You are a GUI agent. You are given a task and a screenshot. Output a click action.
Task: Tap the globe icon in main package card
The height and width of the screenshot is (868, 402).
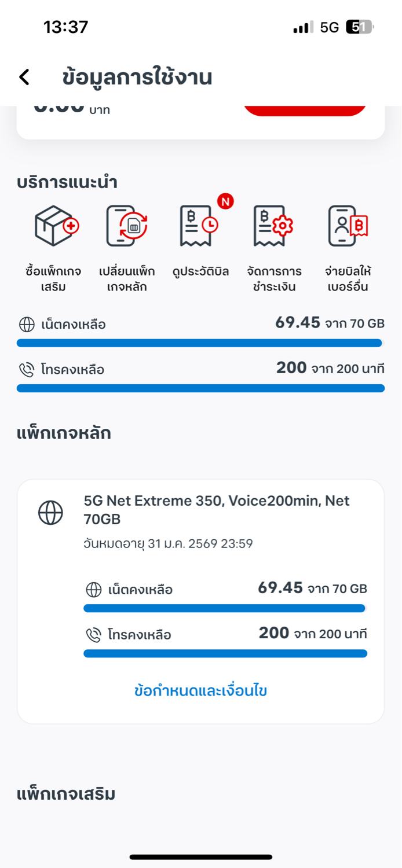pos(50,513)
